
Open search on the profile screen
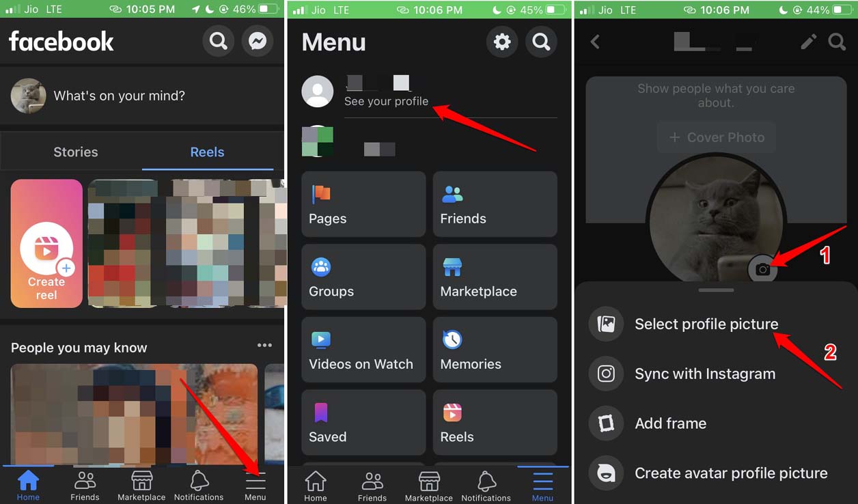click(x=837, y=42)
